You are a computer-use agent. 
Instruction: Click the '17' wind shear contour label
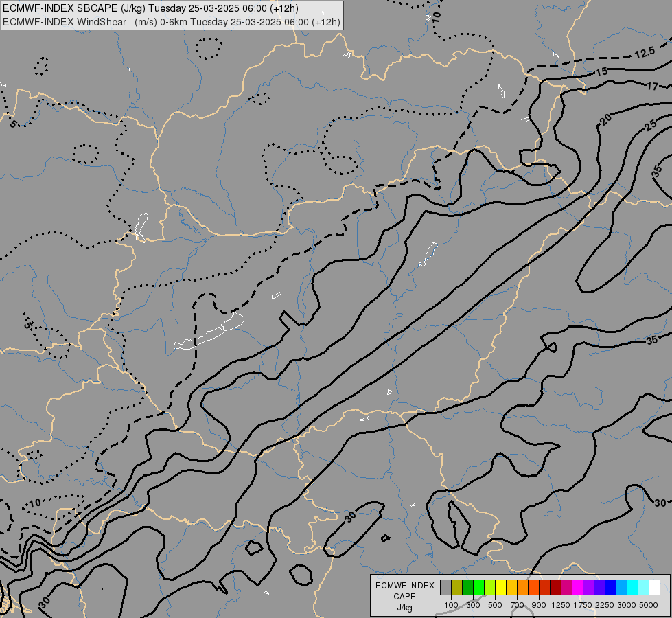coord(652,87)
